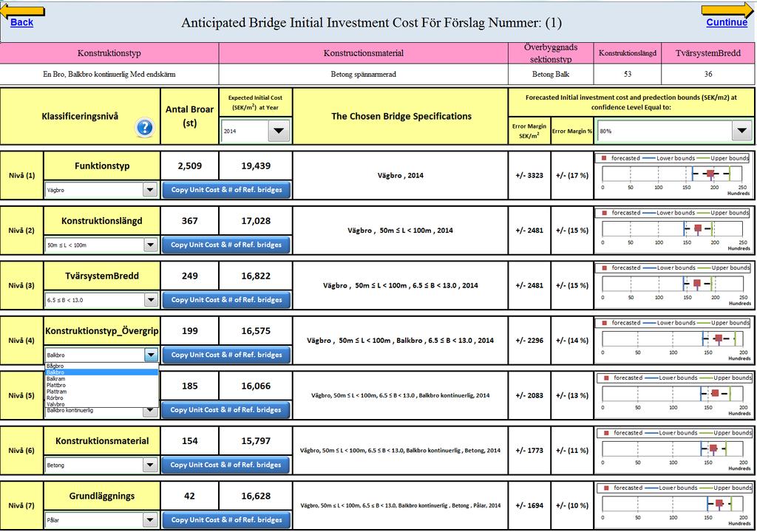Click the yellow Back arrow icon
The image size is (757, 532).
(x=23, y=12)
